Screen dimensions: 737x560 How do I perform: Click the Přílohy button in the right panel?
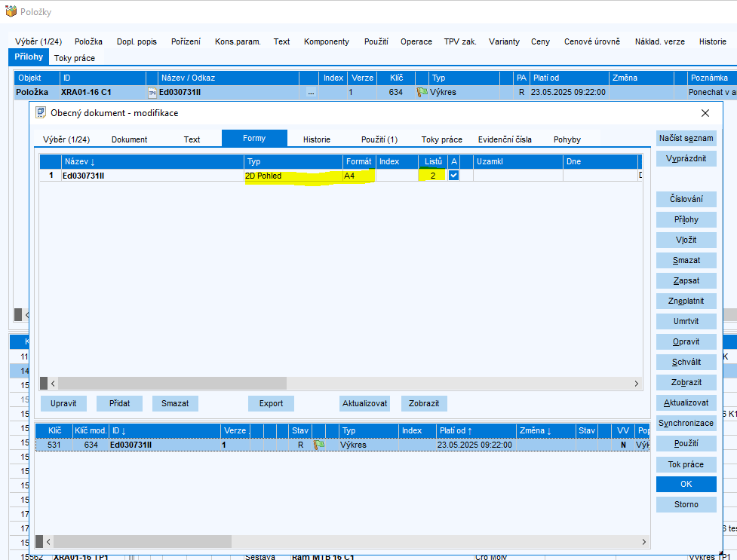tap(686, 219)
